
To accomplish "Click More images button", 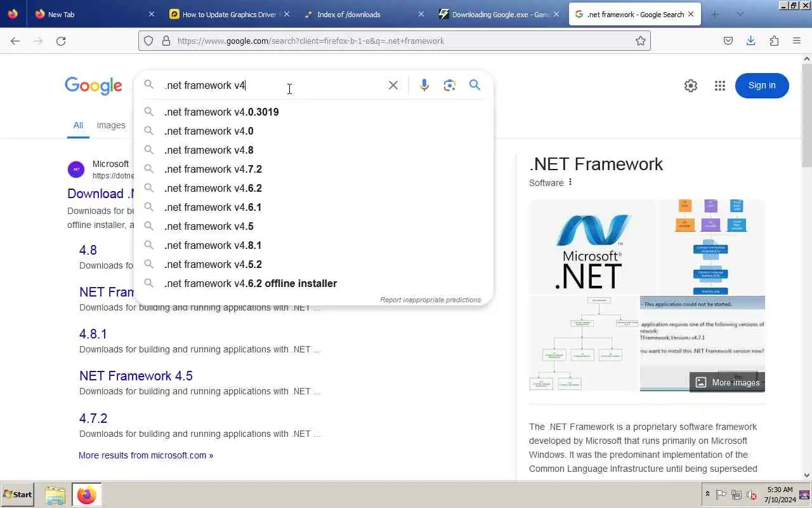I will point(727,382).
